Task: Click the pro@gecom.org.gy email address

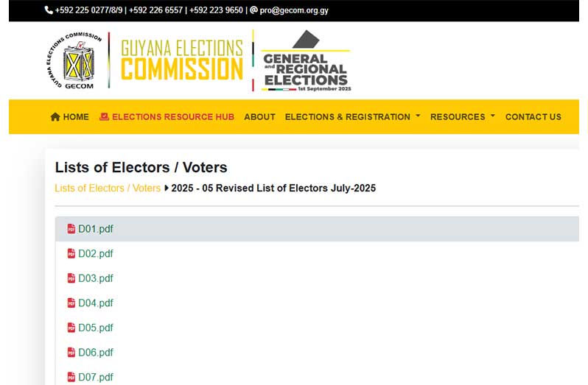Action: click(294, 10)
